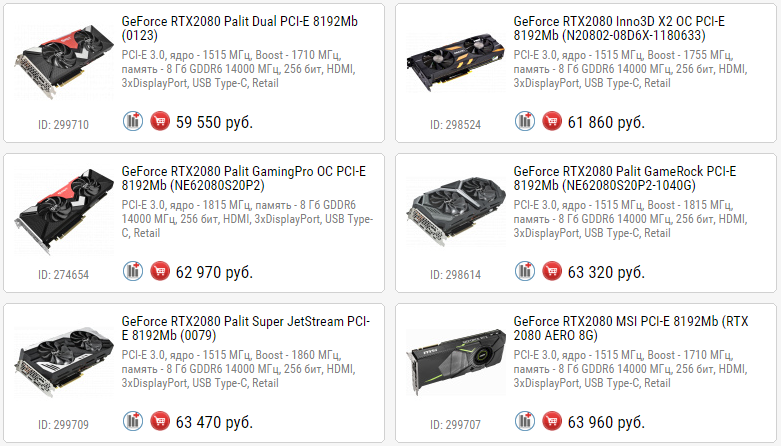The image size is (781, 446).
Task: Add MSI RTX 2080 AERO to comparison
Action: pyautogui.click(x=525, y=421)
